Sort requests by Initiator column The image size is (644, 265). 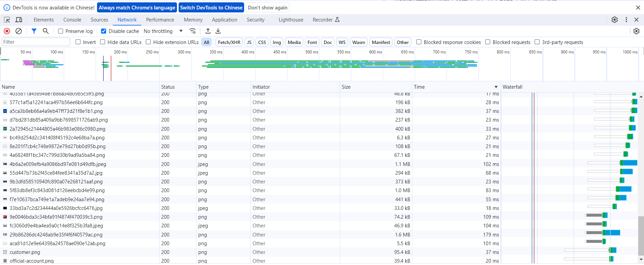(295, 87)
